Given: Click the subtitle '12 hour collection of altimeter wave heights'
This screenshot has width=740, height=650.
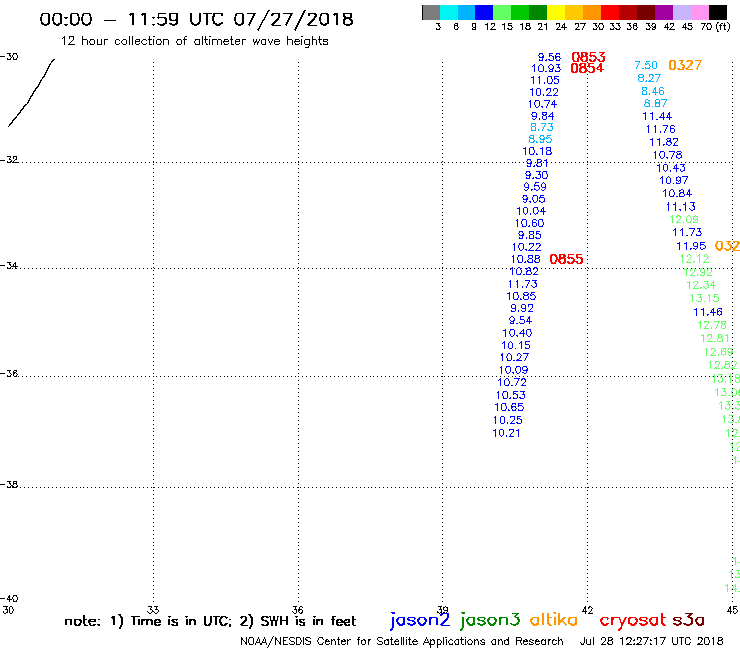Looking at the screenshot, I should click(194, 41).
